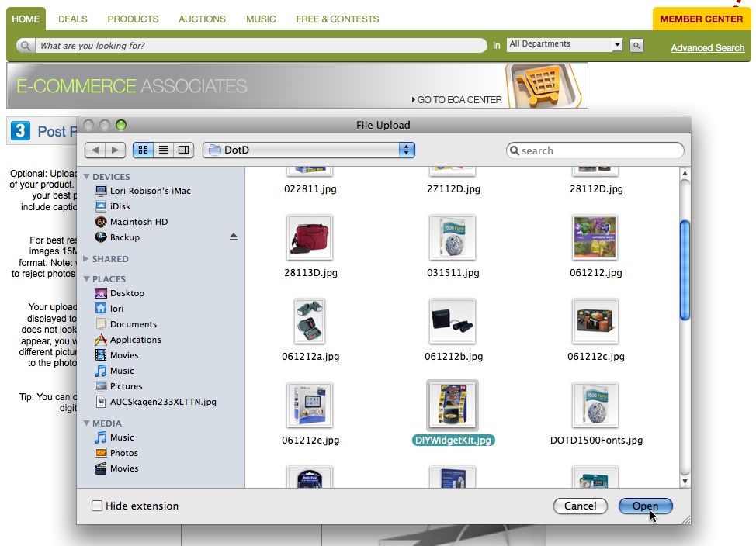Switch to column view in file dialog
This screenshot has width=756, height=546.
[183, 150]
